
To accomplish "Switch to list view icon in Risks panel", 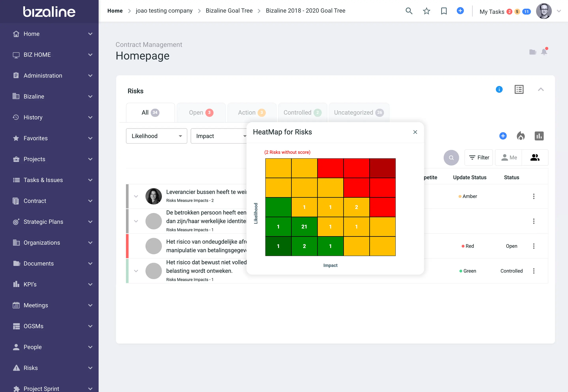I will pyautogui.click(x=519, y=89).
